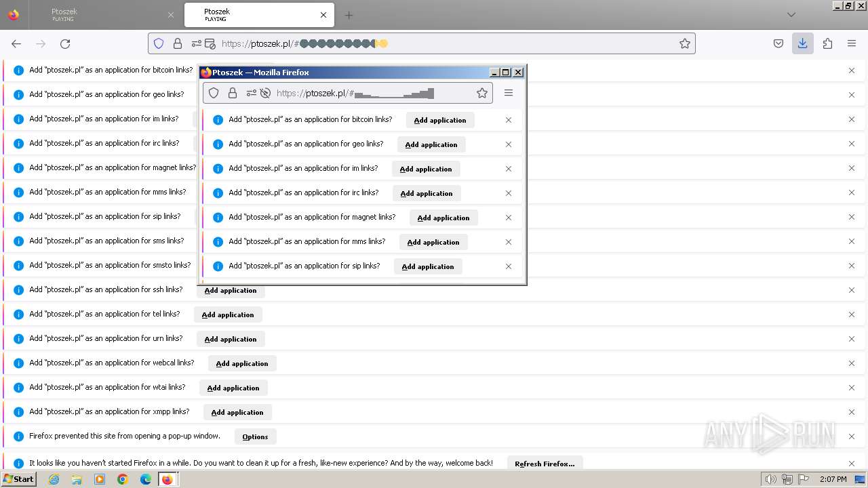The width and height of the screenshot is (868, 488).
Task: Click the padlock in the main address bar
Action: pos(178,43)
